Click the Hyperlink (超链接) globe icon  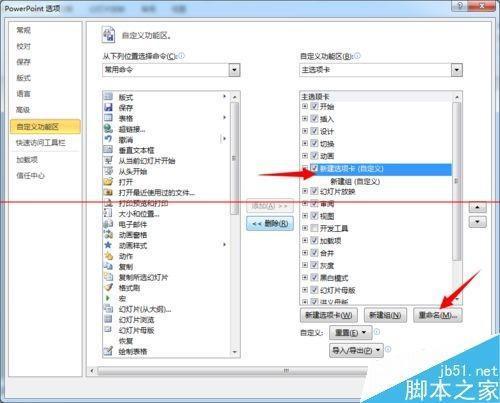108,129
